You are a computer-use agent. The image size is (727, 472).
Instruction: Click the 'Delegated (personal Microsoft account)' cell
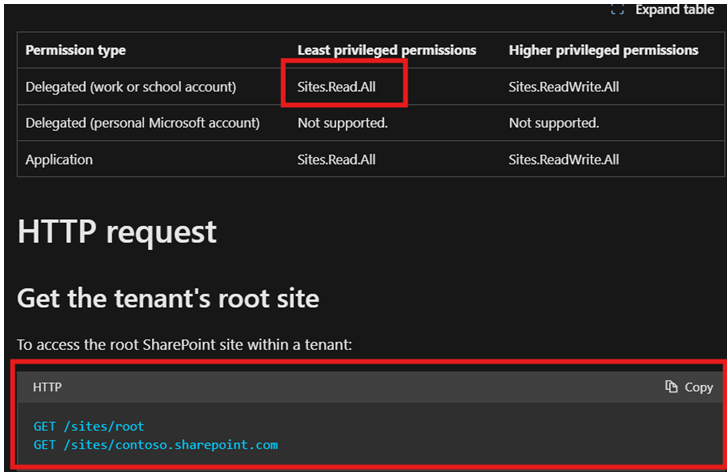coord(143,123)
